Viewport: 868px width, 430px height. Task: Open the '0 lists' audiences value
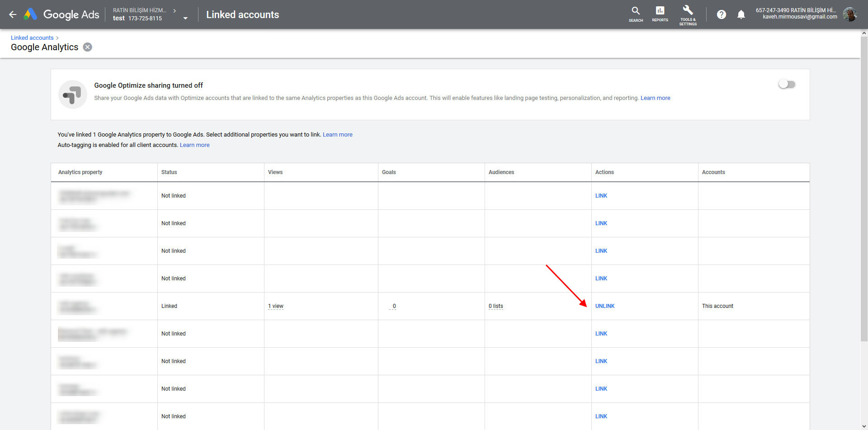pyautogui.click(x=496, y=306)
